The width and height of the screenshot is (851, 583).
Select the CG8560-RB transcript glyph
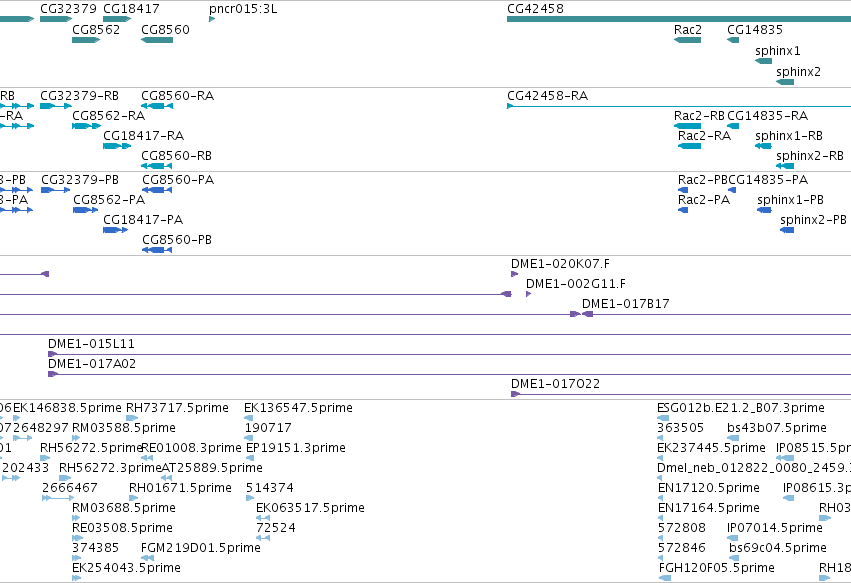(x=157, y=166)
